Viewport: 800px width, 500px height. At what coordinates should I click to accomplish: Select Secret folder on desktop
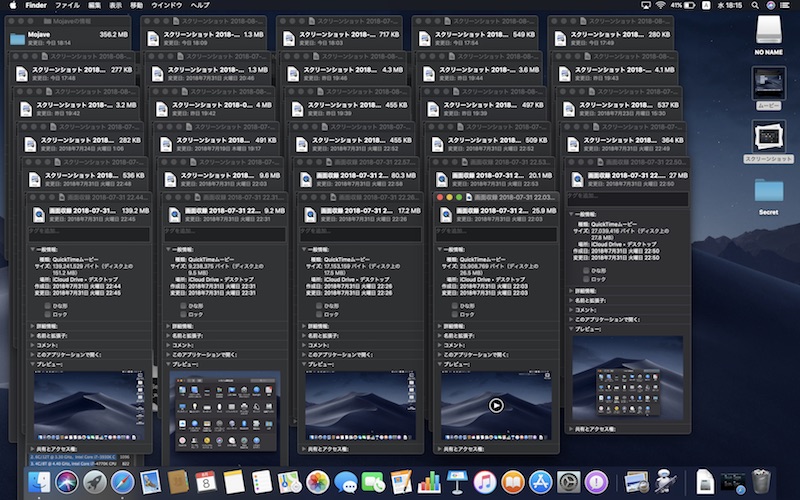pos(768,196)
